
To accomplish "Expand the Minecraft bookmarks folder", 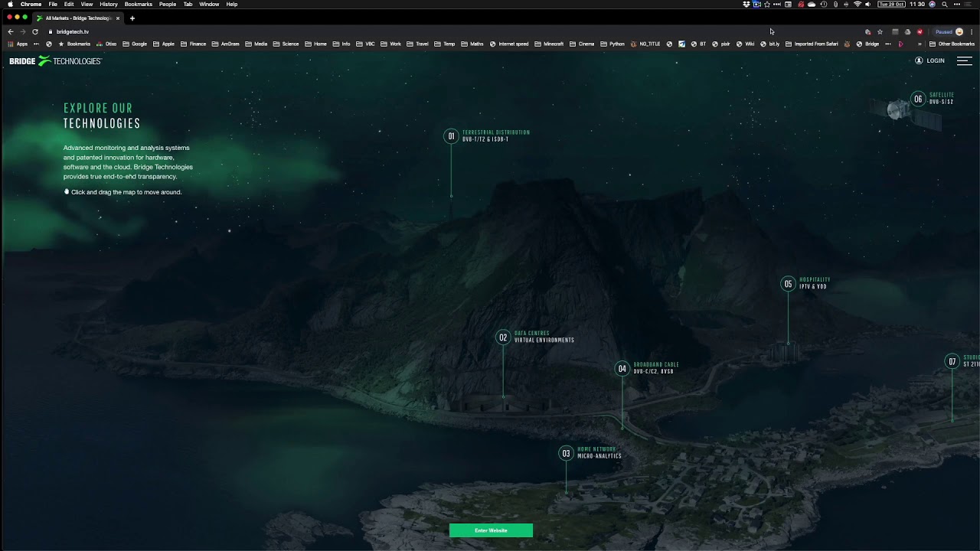I will click(549, 44).
